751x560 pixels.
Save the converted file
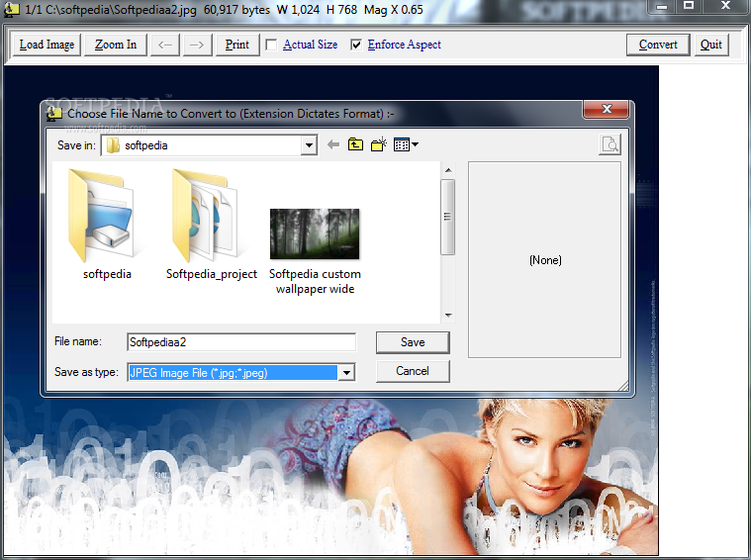tap(413, 342)
